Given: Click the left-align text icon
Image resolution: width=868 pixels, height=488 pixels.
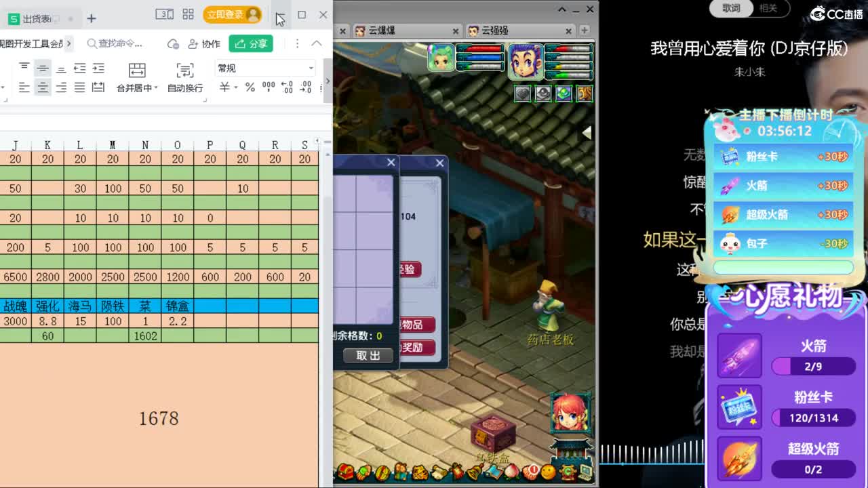Looking at the screenshot, I should [x=24, y=87].
